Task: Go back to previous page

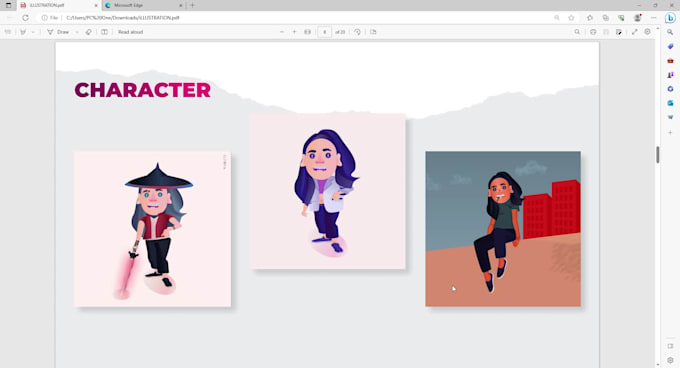Action: pos(10,18)
